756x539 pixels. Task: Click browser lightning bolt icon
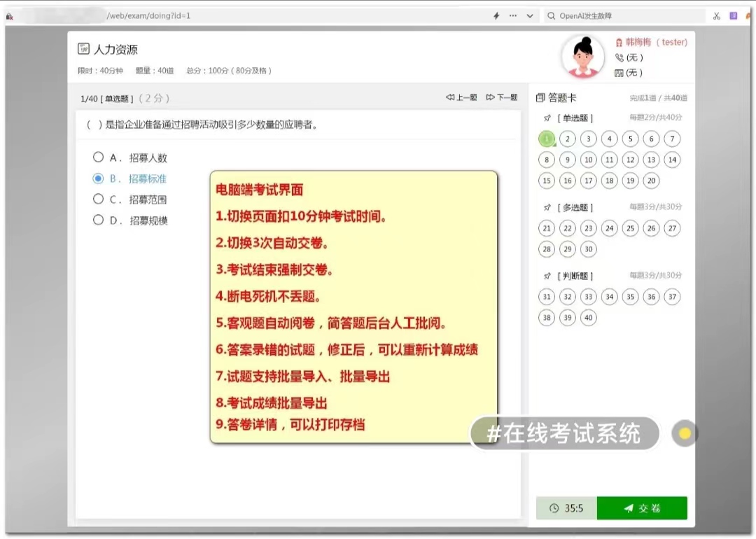pyautogui.click(x=496, y=16)
